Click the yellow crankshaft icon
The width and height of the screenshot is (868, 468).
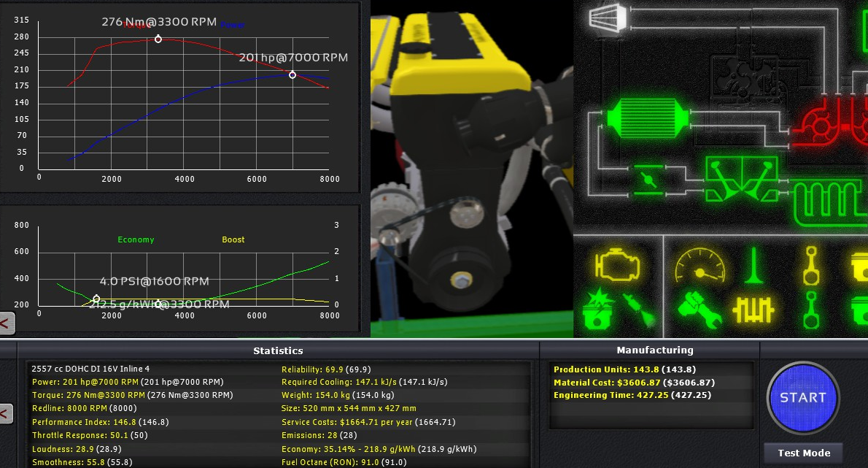point(753,310)
